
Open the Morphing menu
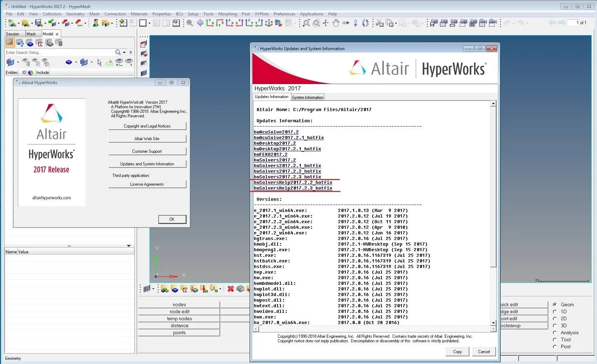tap(228, 14)
